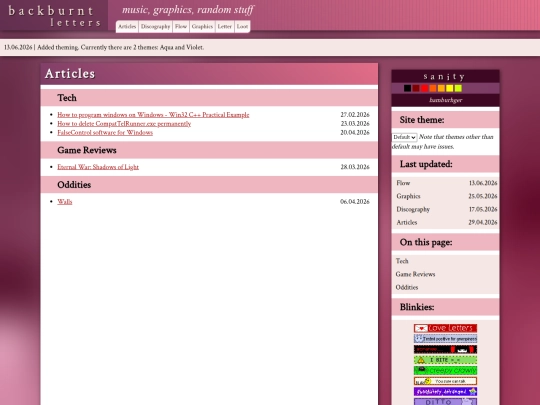The height and width of the screenshot is (405, 540).
Task: Open Articles in Last updated list
Action: 407,222
